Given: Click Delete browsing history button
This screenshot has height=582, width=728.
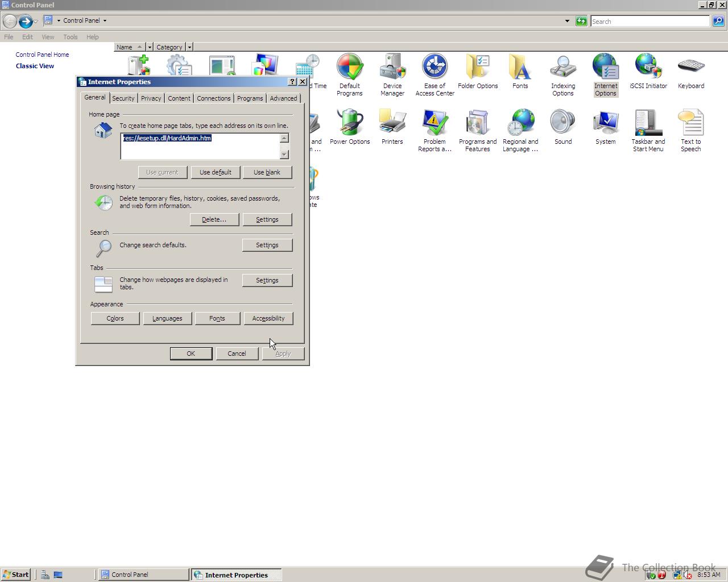Looking at the screenshot, I should pos(214,219).
